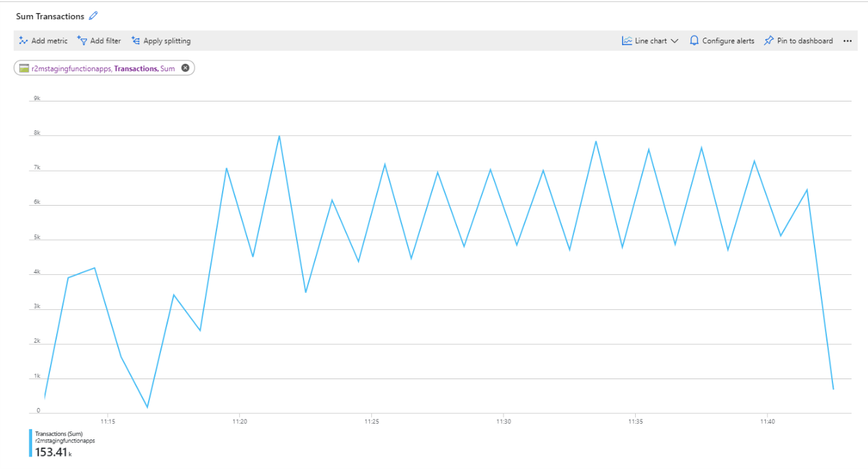The image size is (868, 469).
Task: Click the 11:35 time axis label
Action: pyautogui.click(x=636, y=421)
